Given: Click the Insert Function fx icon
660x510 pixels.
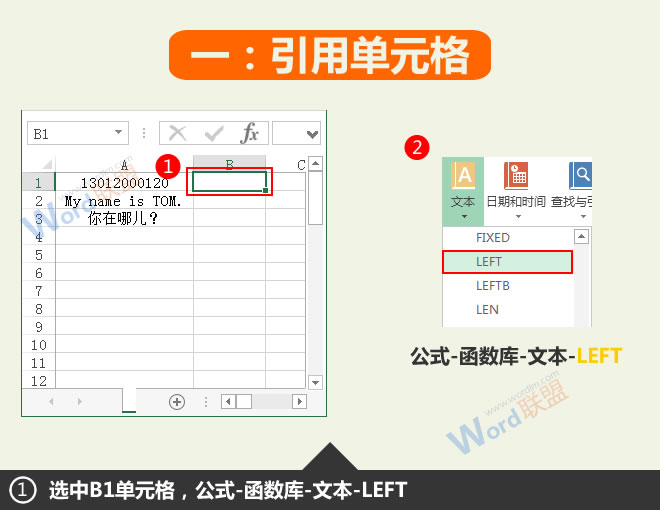Looking at the screenshot, I should click(250, 133).
